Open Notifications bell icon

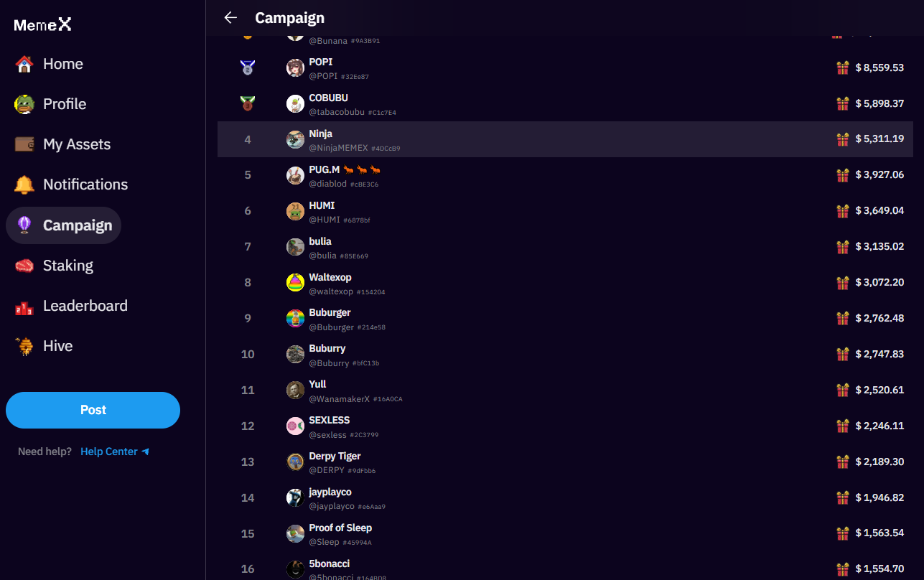[24, 184]
